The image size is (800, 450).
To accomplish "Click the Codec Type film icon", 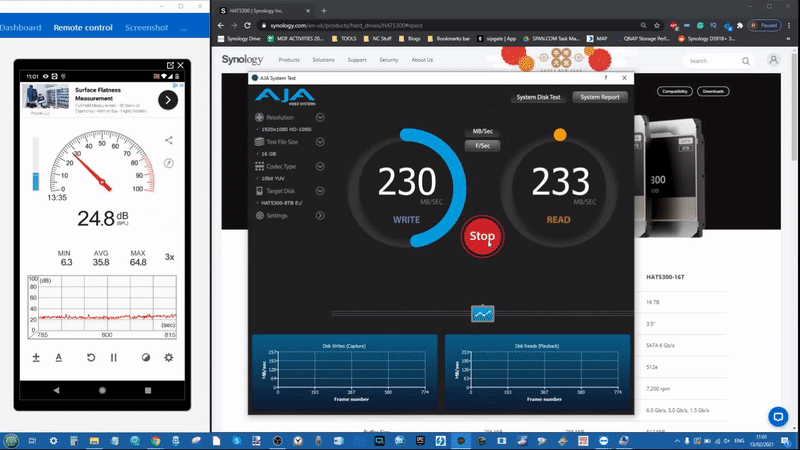I will click(259, 166).
